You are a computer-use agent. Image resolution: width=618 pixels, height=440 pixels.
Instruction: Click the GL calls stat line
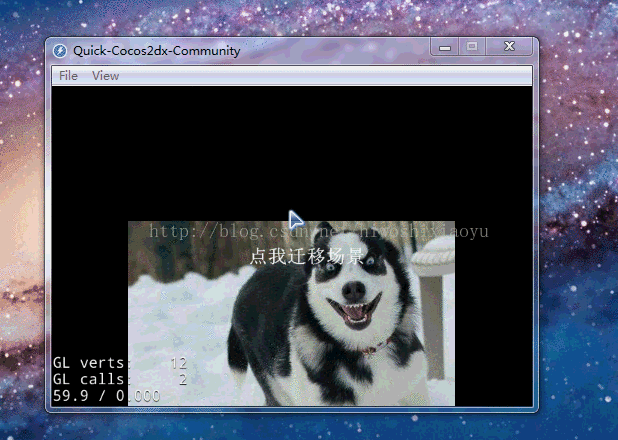coord(120,379)
